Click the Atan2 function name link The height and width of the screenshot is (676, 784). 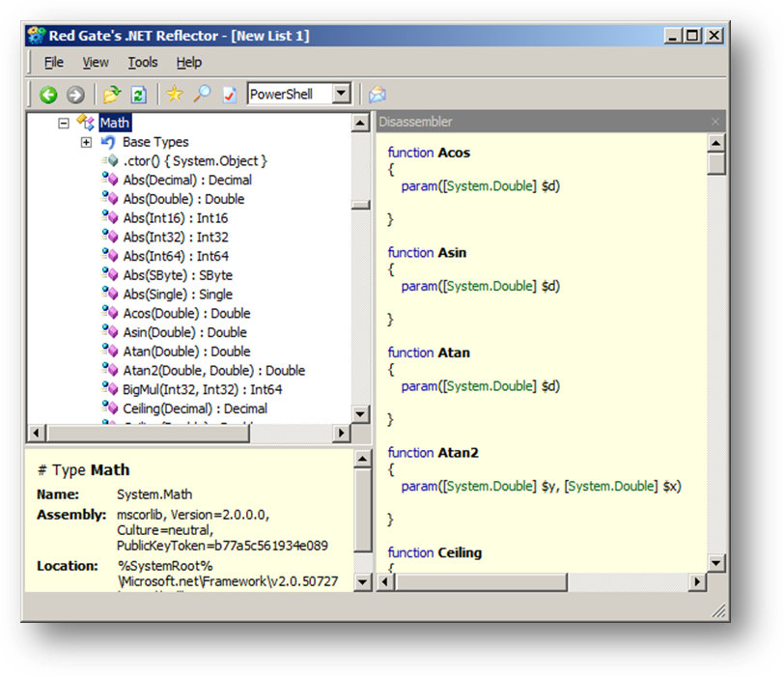(x=458, y=453)
